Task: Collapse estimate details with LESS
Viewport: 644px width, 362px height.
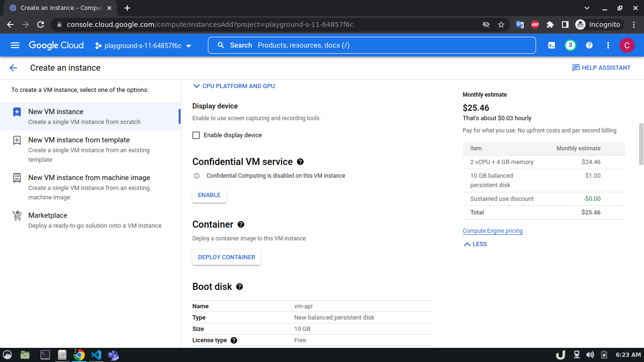Action: point(475,244)
